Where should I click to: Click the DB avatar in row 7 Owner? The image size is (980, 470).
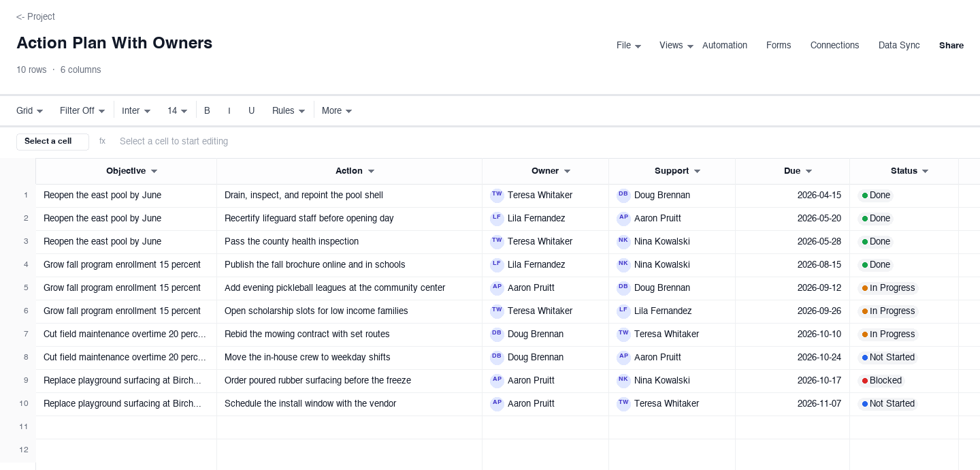click(497, 334)
